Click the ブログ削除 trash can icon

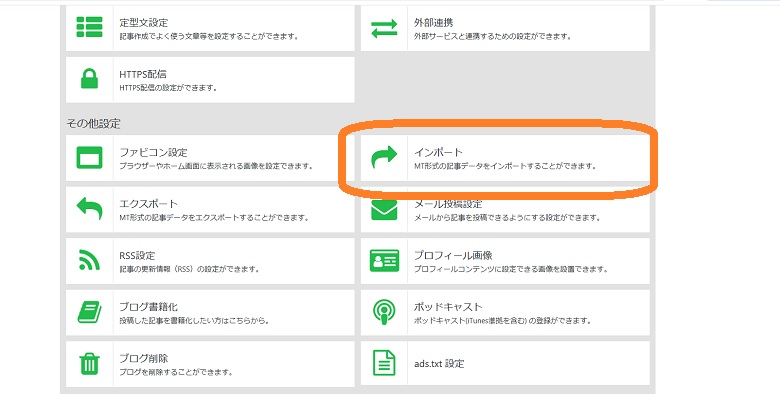point(90,364)
